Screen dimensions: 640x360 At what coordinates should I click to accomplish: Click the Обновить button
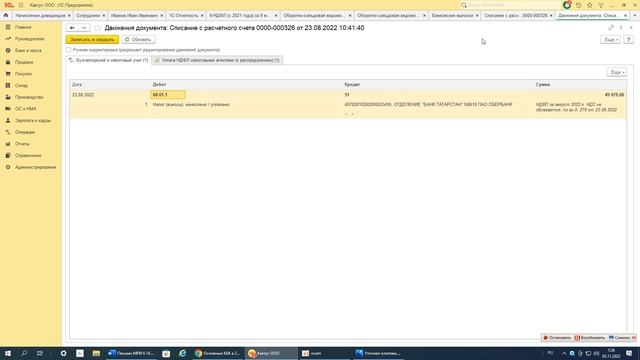[138, 40]
